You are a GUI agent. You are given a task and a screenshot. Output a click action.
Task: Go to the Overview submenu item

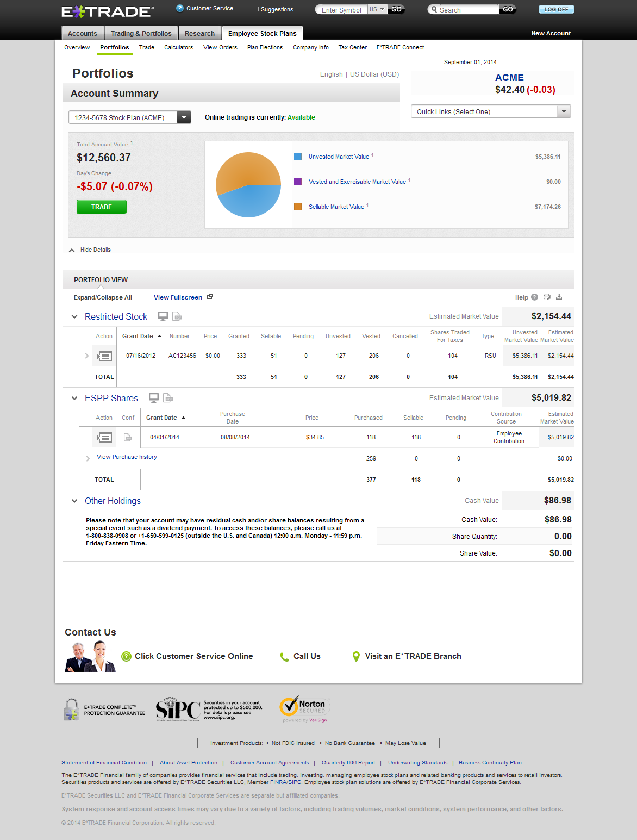pyautogui.click(x=77, y=47)
